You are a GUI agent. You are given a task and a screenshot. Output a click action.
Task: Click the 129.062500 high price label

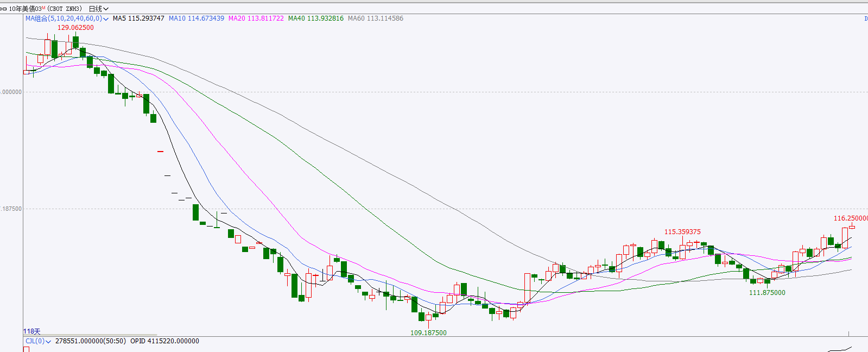point(75,28)
